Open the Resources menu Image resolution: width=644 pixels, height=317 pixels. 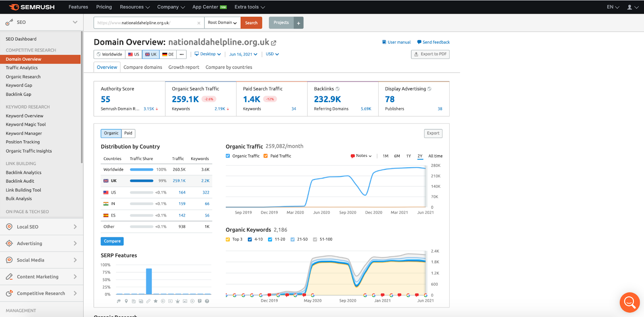135,7
